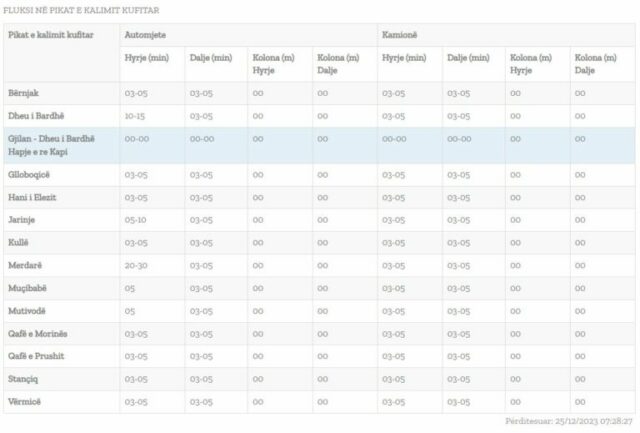Screen dimensions: 640x433
Task: Click the Kullë row label
Action: pos(19,242)
